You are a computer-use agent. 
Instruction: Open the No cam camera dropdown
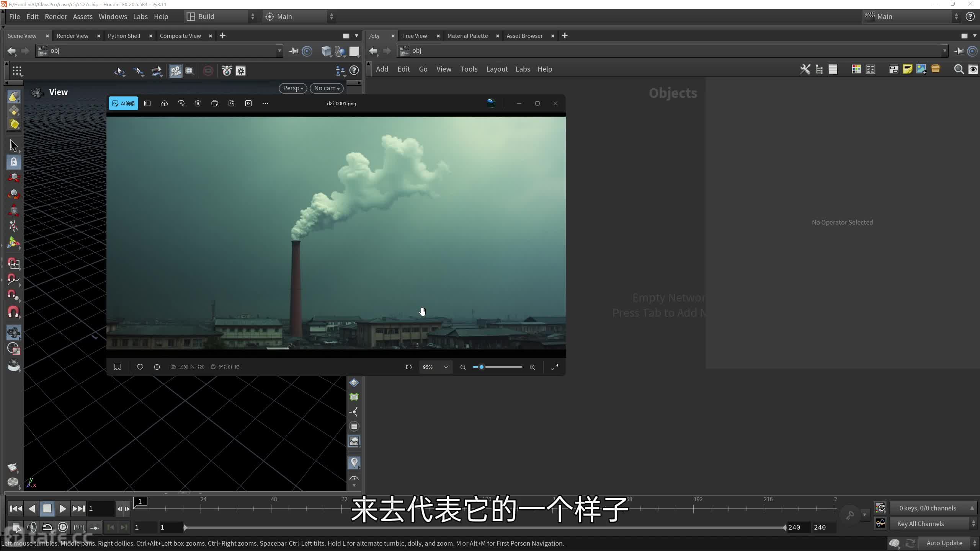pos(327,88)
